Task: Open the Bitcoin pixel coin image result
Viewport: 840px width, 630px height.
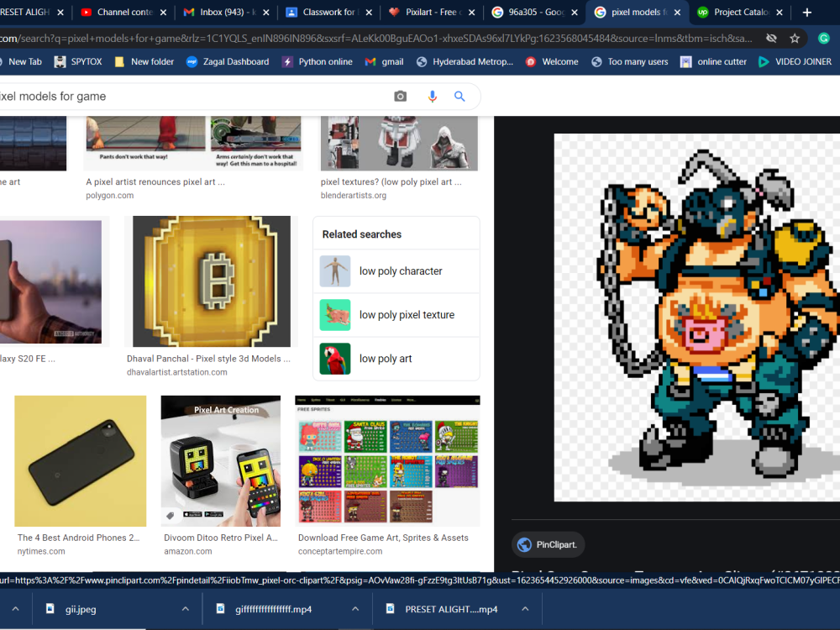Action: click(x=212, y=281)
